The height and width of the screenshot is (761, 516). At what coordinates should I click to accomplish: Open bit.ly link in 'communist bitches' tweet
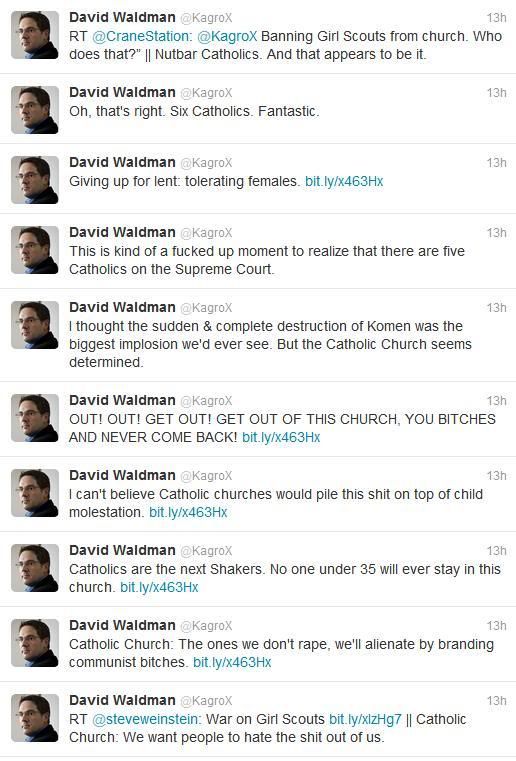pos(232,662)
